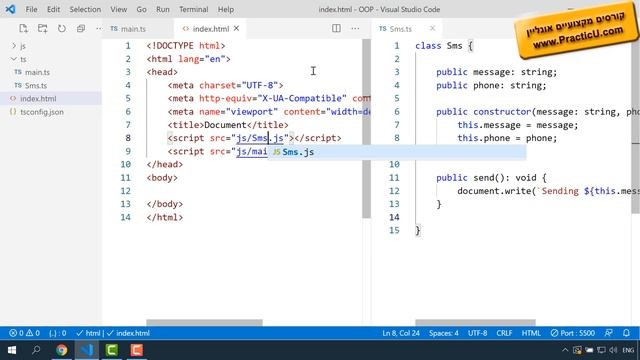The width and height of the screenshot is (640, 360).
Task: Change line endings via CRLF
Action: (504, 333)
